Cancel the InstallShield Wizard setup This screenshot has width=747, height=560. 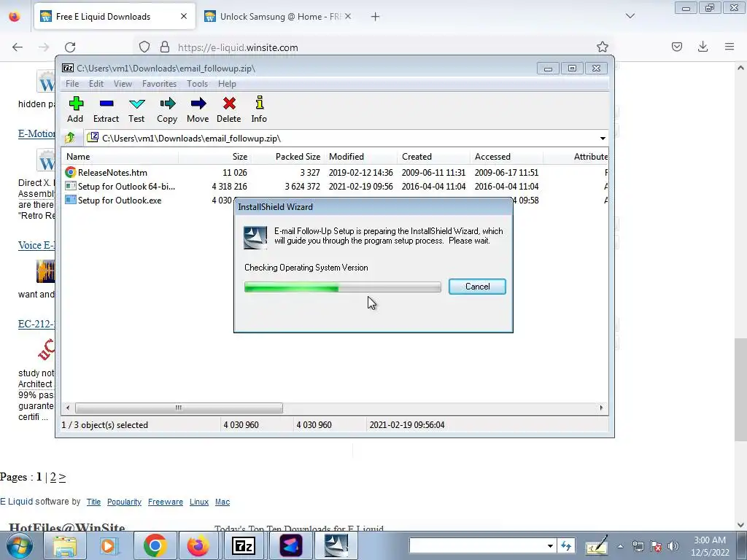pos(477,286)
